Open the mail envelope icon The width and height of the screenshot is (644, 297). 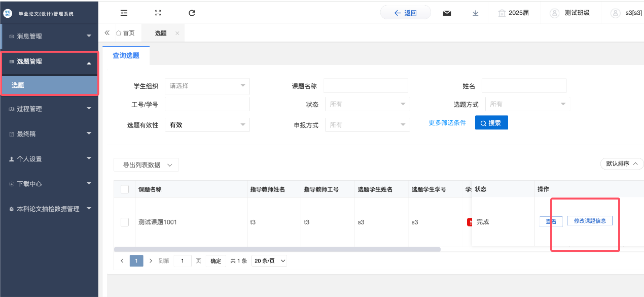click(x=447, y=13)
